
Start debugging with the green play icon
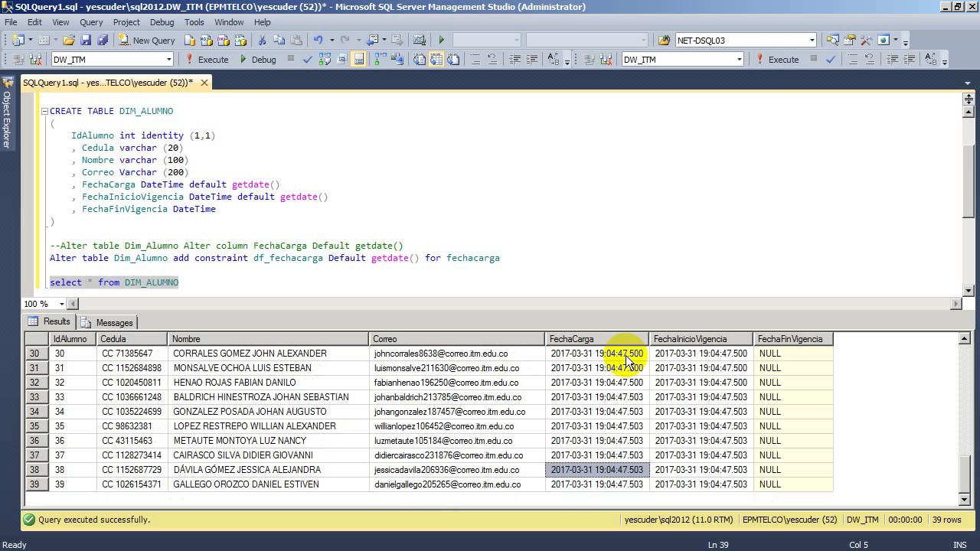tap(441, 40)
